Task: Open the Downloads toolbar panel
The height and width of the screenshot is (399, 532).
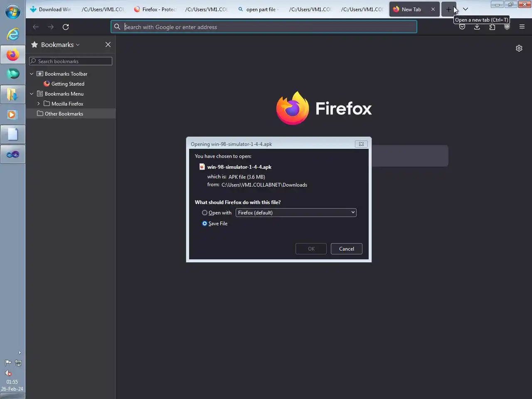Action: [x=477, y=27]
